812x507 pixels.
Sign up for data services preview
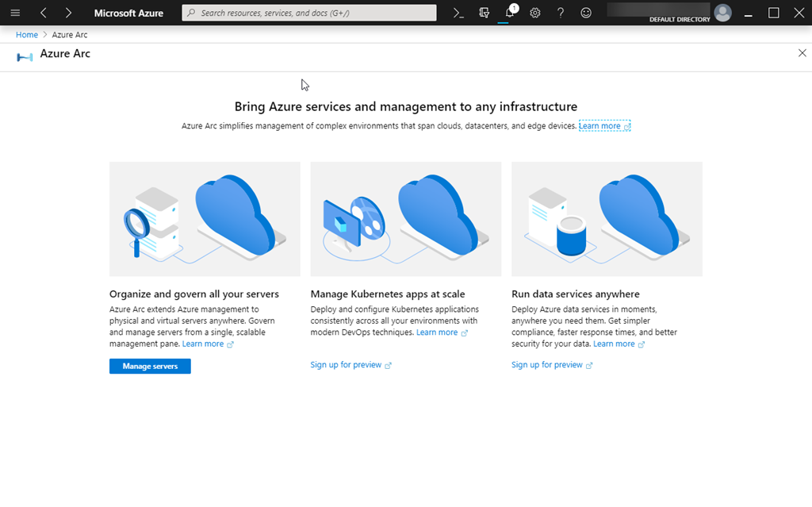point(552,365)
